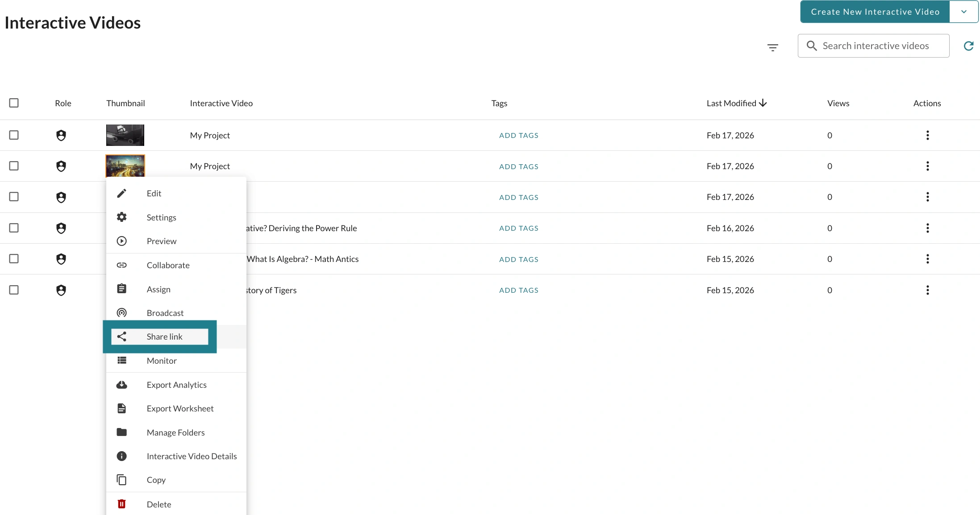980x515 pixels.
Task: Choose Manage Folders menu entry
Action: (x=176, y=432)
